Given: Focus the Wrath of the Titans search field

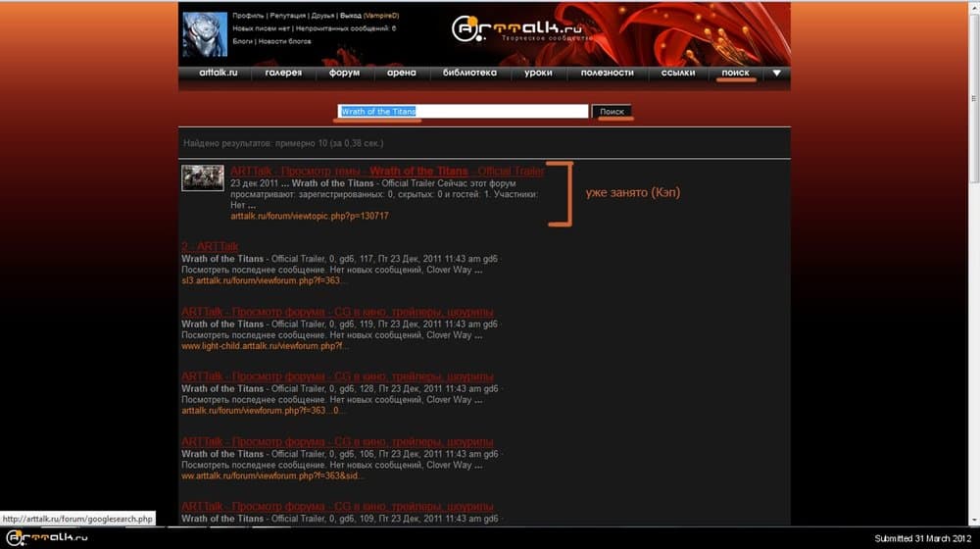Looking at the screenshot, I should point(463,112).
